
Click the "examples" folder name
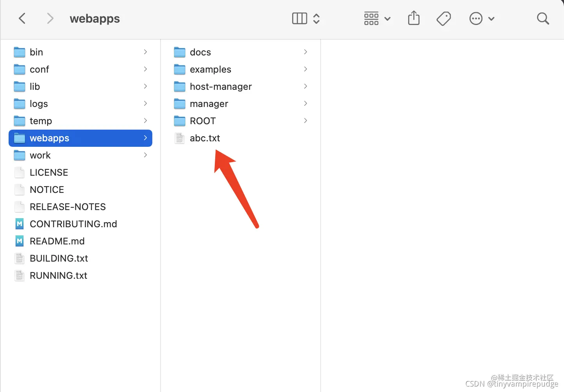click(x=211, y=69)
